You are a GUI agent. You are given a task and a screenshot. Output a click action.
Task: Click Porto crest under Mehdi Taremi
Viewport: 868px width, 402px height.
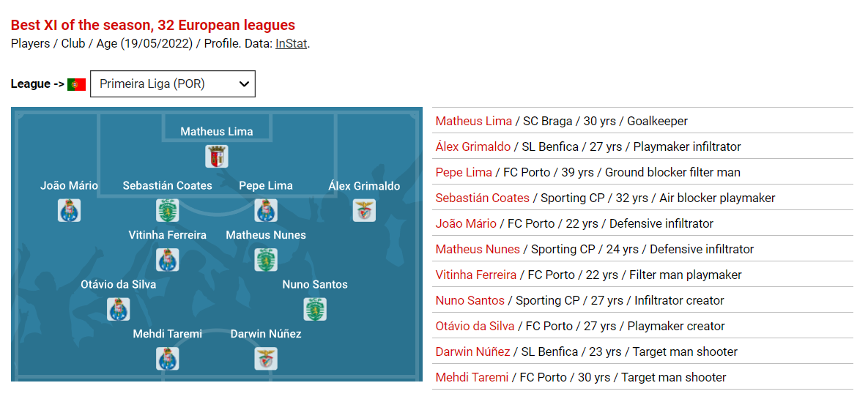point(168,359)
